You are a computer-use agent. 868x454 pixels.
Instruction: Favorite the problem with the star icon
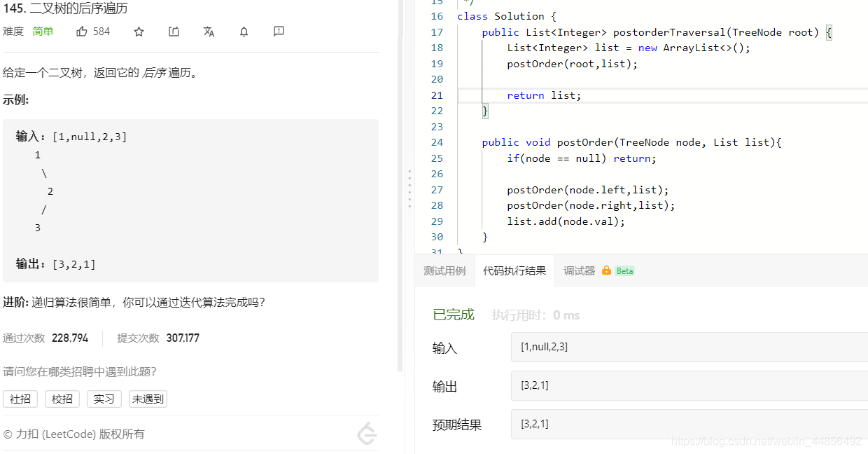click(x=139, y=32)
